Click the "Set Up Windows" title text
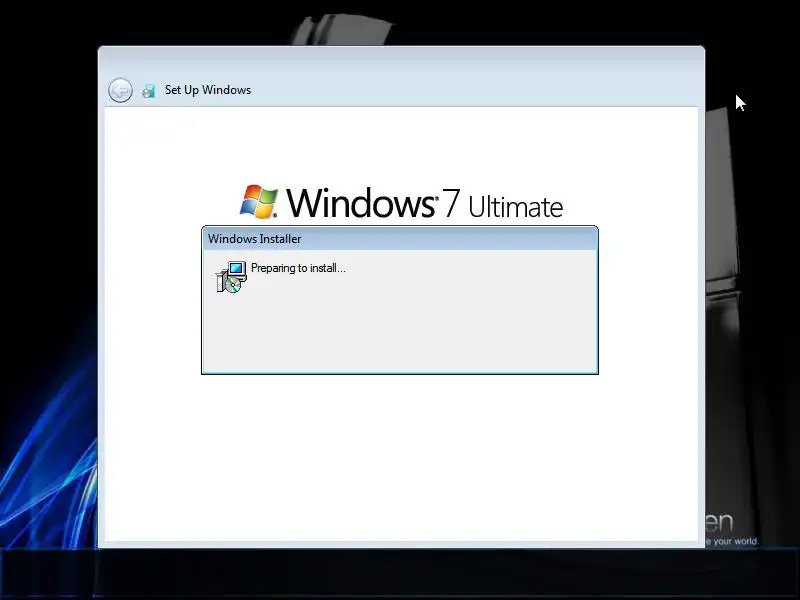The image size is (800, 600). (x=208, y=90)
